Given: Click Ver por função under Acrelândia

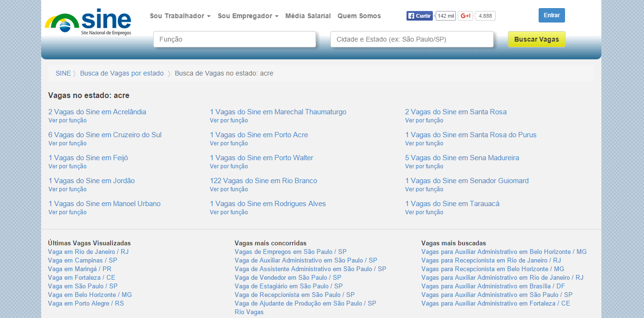Looking at the screenshot, I should [68, 121].
